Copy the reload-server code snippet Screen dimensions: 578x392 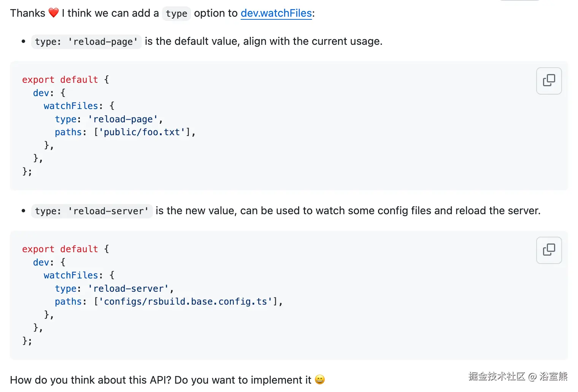(549, 250)
